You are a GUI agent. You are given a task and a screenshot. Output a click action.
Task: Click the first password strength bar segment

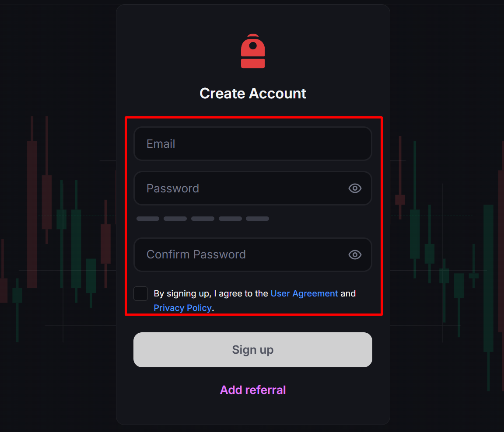(x=148, y=219)
